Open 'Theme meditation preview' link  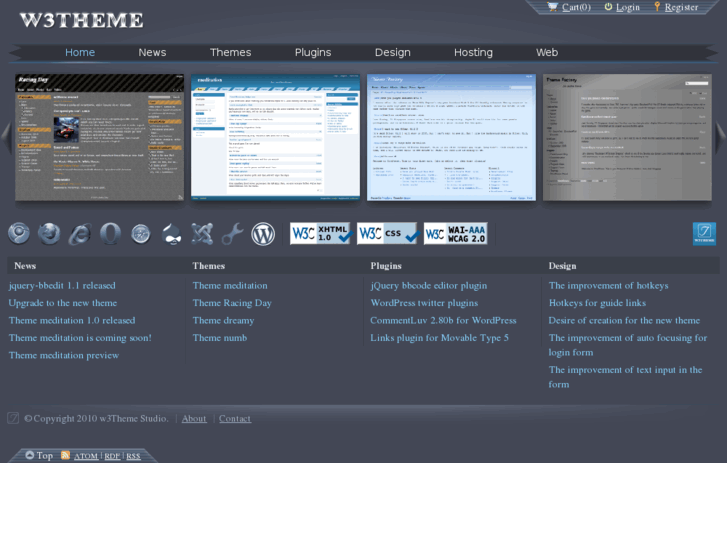point(64,355)
